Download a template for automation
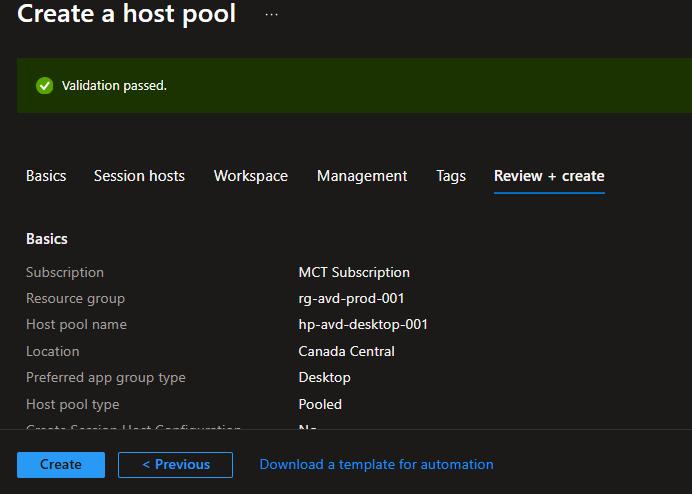Screen dimensions: 692x494 (376, 465)
